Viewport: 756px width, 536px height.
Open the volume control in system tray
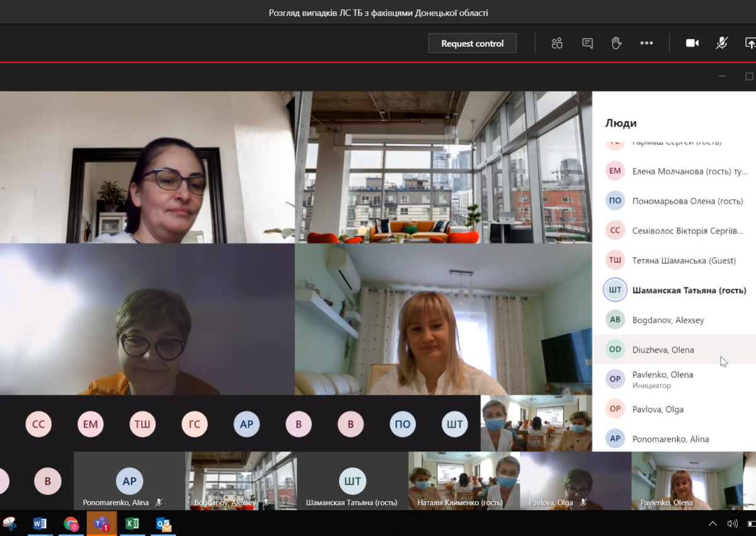733,523
